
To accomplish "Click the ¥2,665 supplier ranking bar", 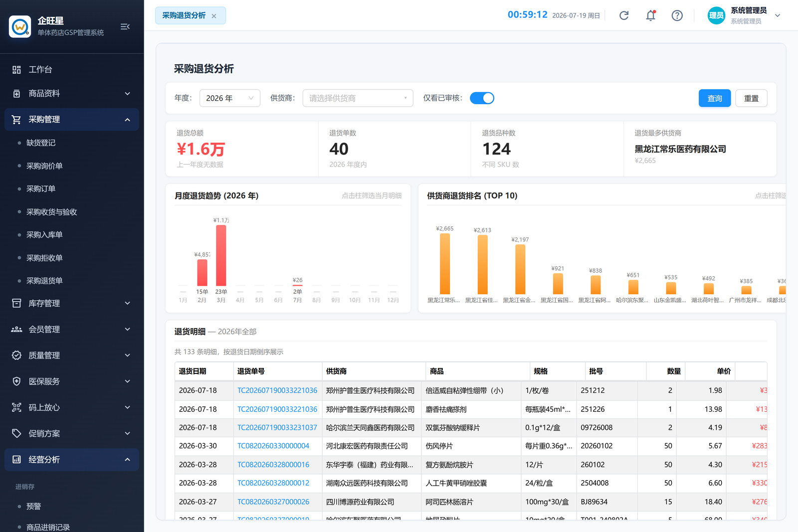I will [445, 264].
